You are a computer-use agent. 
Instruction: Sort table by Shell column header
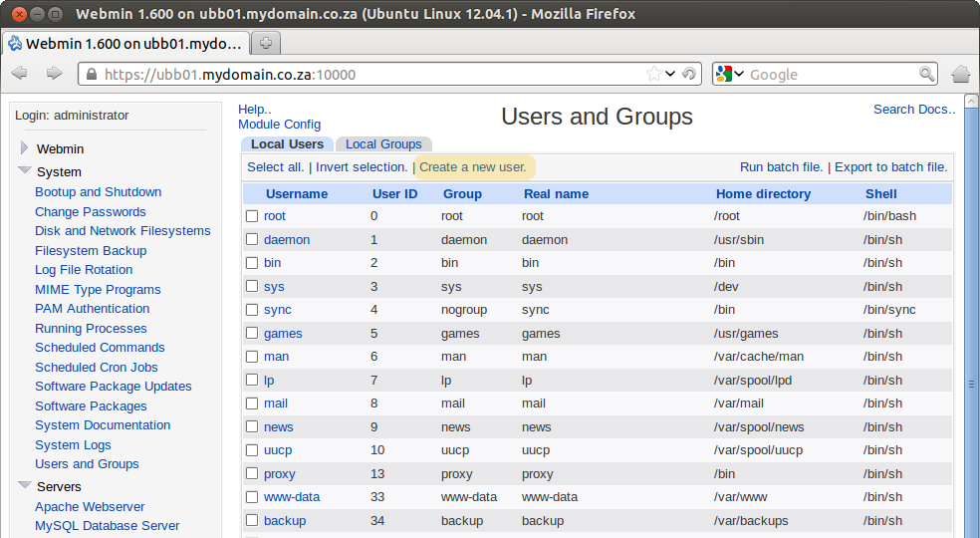click(880, 194)
